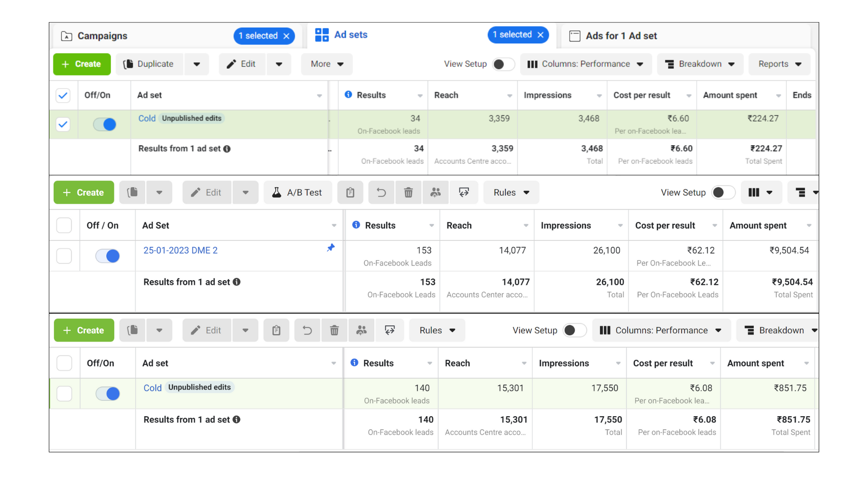Click the Results info icon in top table

pyautogui.click(x=348, y=94)
